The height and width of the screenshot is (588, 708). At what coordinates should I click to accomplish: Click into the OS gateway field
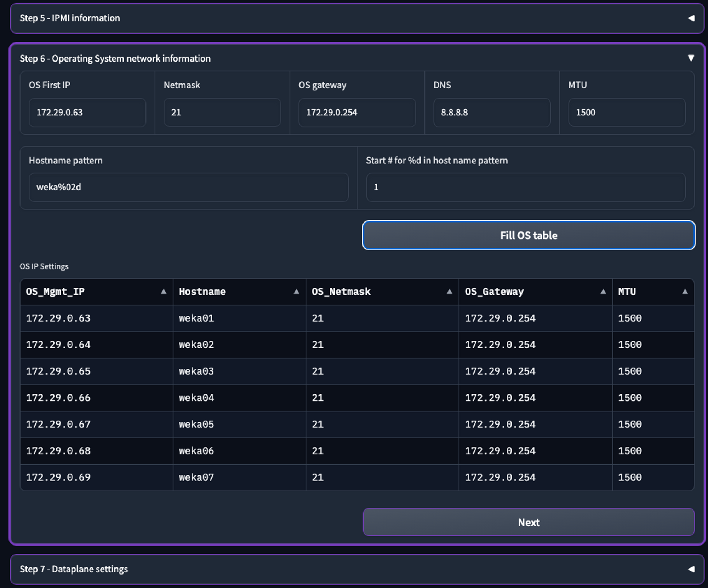point(357,113)
